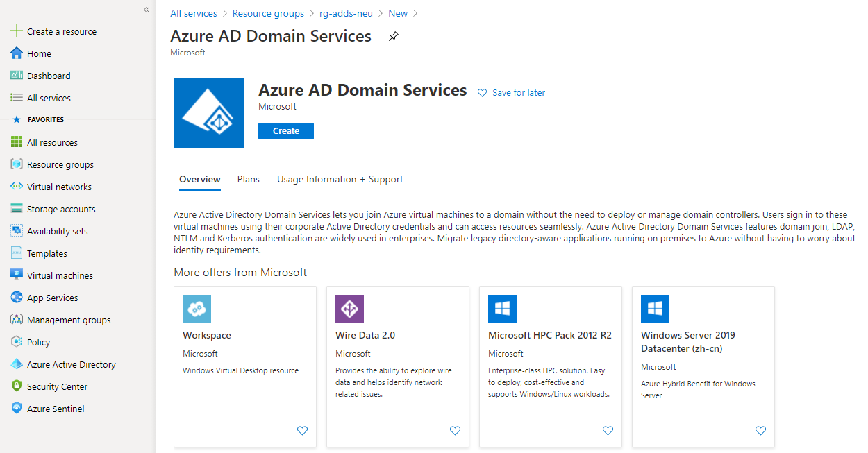Collapse the left navigation with the chevron
This screenshot has height=453, width=868.
coord(147,10)
